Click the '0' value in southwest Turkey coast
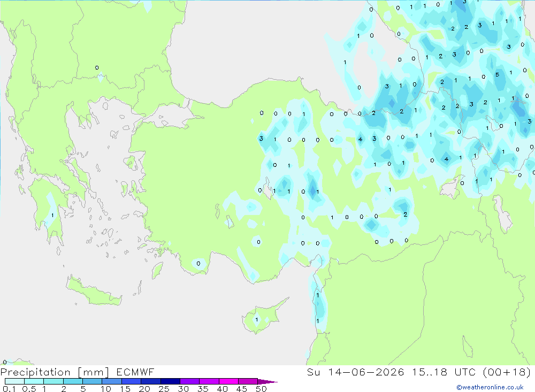This screenshot has height=392, width=535. [198, 263]
